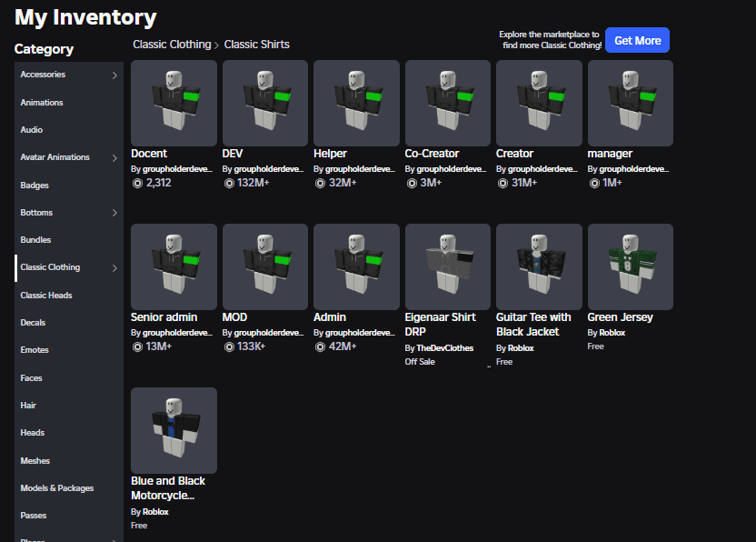Open the Eigenaar Shirt DRP title link
The image size is (756, 542).
(440, 325)
